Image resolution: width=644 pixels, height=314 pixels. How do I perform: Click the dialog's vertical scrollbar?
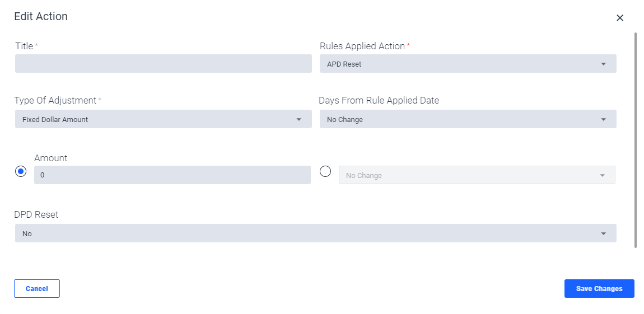click(x=636, y=139)
